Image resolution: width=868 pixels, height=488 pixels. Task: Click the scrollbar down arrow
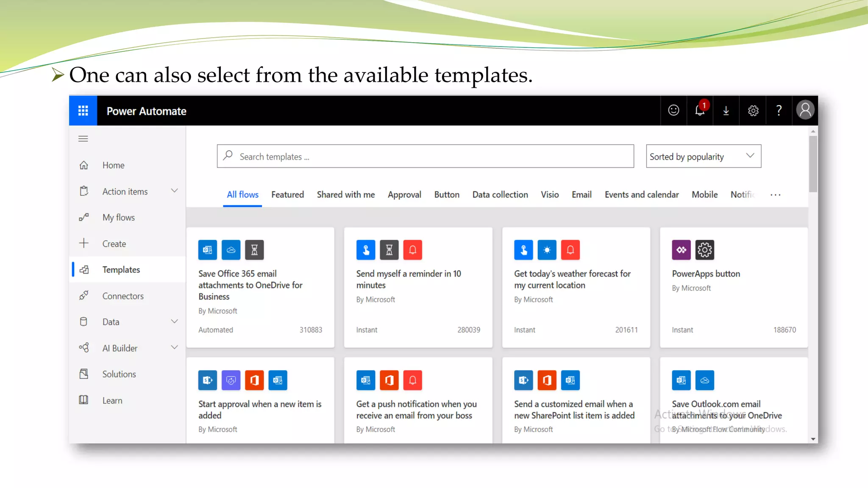813,439
